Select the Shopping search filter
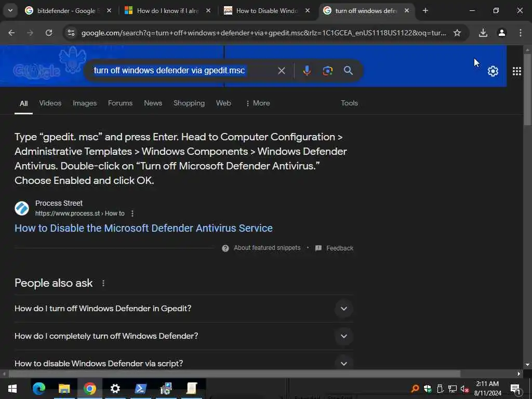 click(189, 103)
